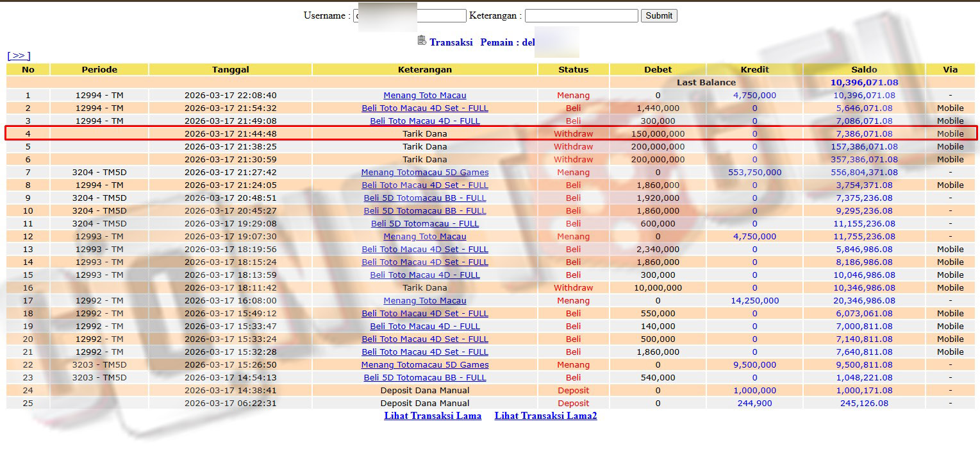Image resolution: width=980 pixels, height=451 pixels.
Task: Click the Tanggal column header
Action: [231, 69]
